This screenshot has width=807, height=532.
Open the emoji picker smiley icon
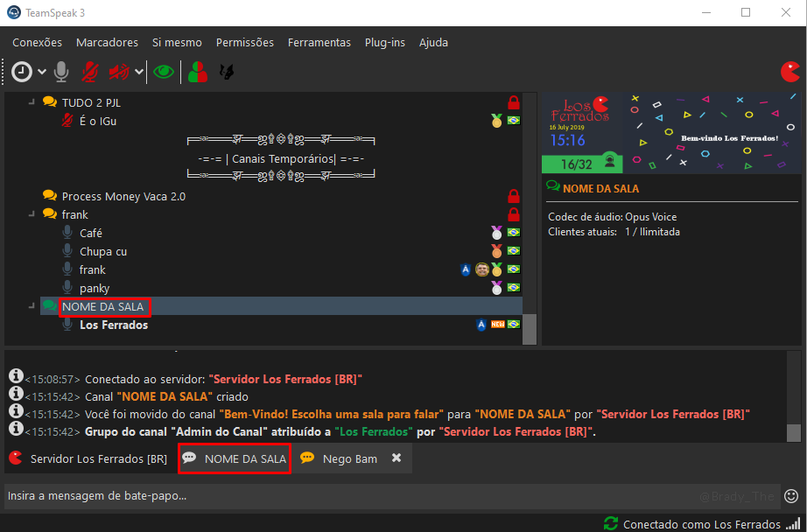click(x=791, y=496)
